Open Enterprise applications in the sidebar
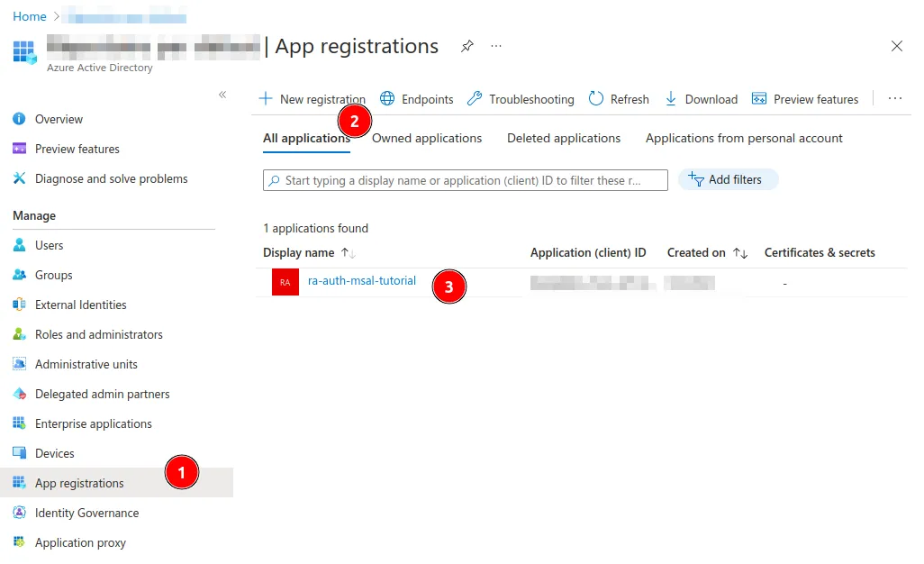 coord(93,423)
